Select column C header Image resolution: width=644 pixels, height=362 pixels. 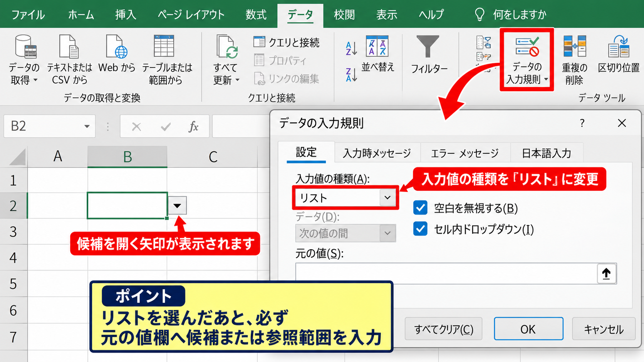click(x=213, y=157)
